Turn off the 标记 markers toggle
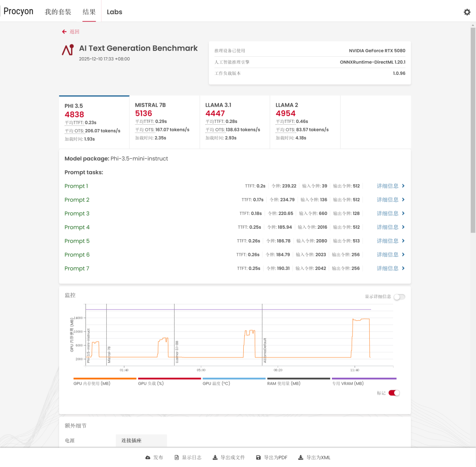Image resolution: width=476 pixels, height=467 pixels. [x=394, y=393]
